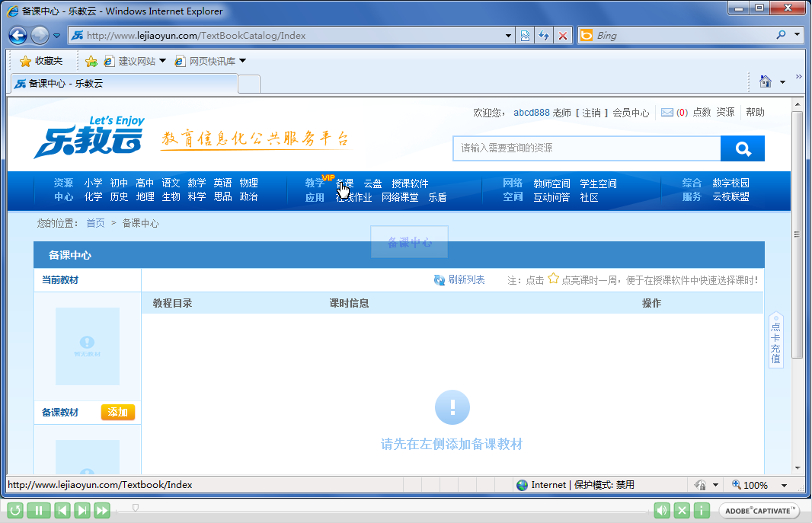Click the Captivate exit X icon
The height and width of the screenshot is (523, 812).
click(682, 511)
